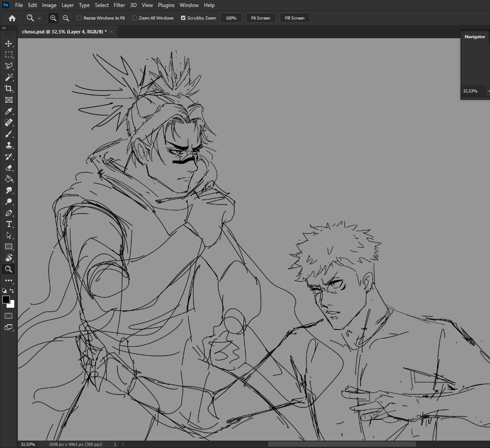
Task: Change the screen mode
Action: 8,327
